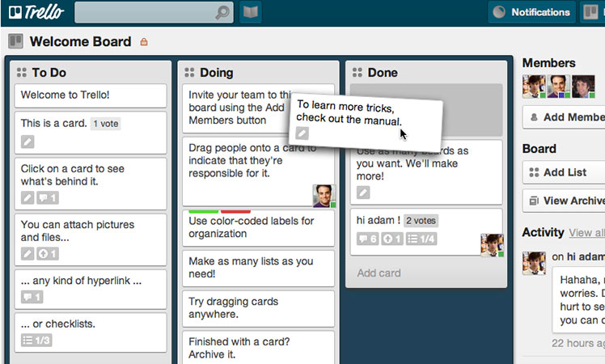Click the 'Done' list title

383,73
